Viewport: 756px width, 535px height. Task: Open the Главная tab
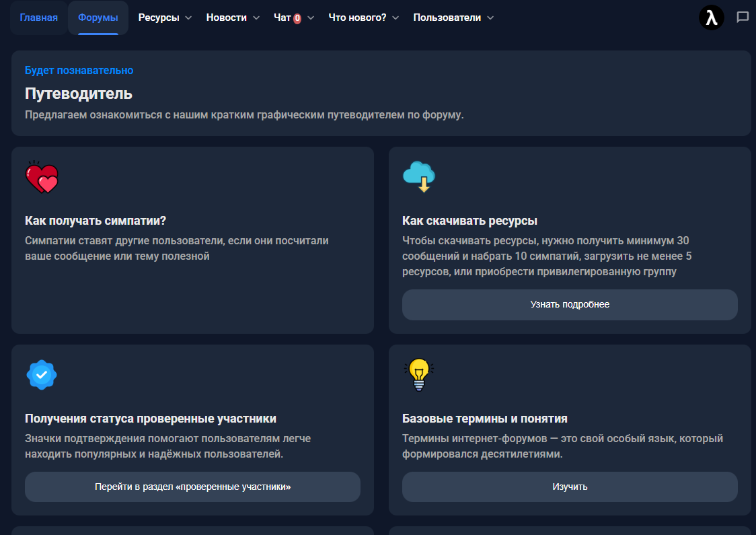tap(38, 17)
